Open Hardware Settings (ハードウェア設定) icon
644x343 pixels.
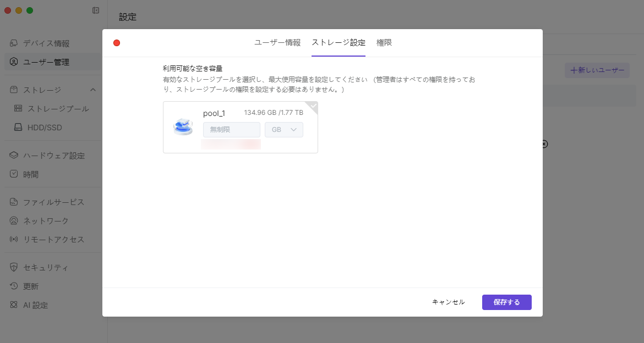(x=14, y=156)
